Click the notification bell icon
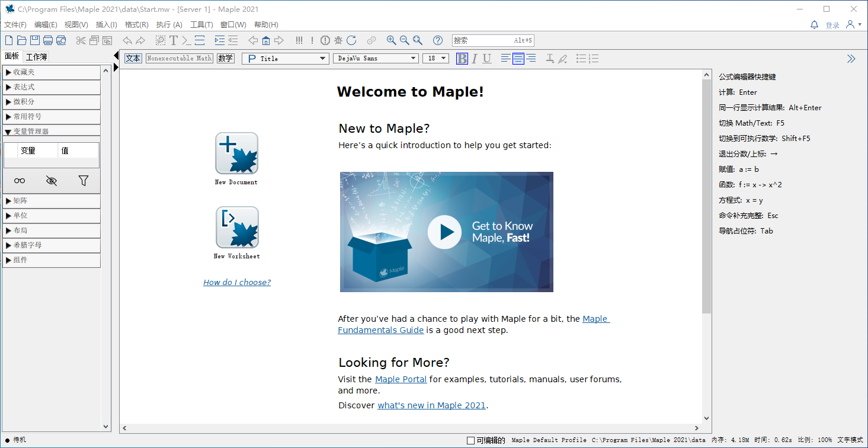 (x=814, y=25)
